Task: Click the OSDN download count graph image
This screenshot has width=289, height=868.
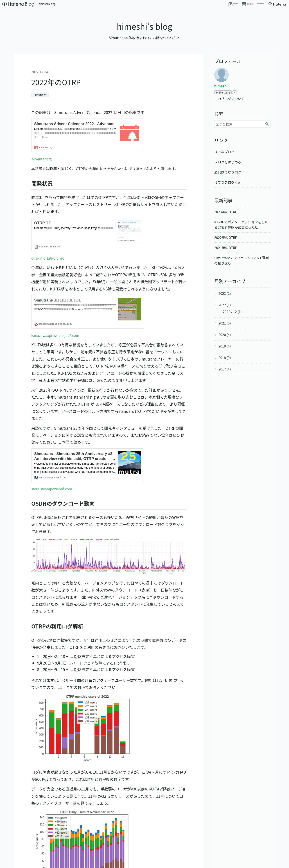Action: (x=108, y=556)
